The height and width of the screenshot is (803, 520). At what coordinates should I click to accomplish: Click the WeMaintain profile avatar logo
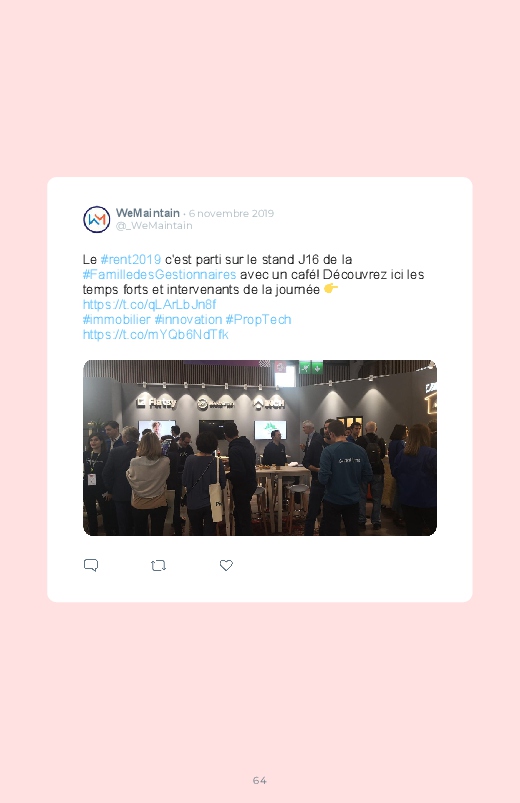tap(97, 220)
